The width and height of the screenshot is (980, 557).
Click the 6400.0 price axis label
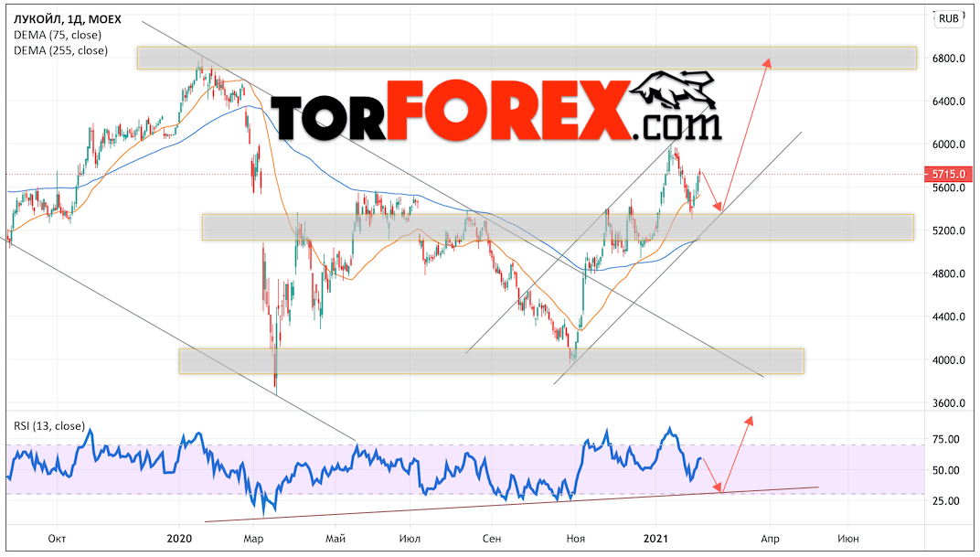click(948, 102)
